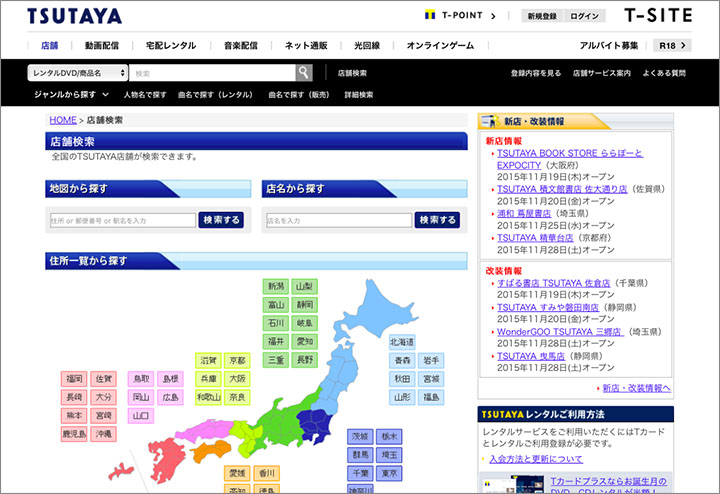This screenshot has height=494, width=720.
Task: Select the 京都 prefecture button
Action: pyautogui.click(x=237, y=360)
